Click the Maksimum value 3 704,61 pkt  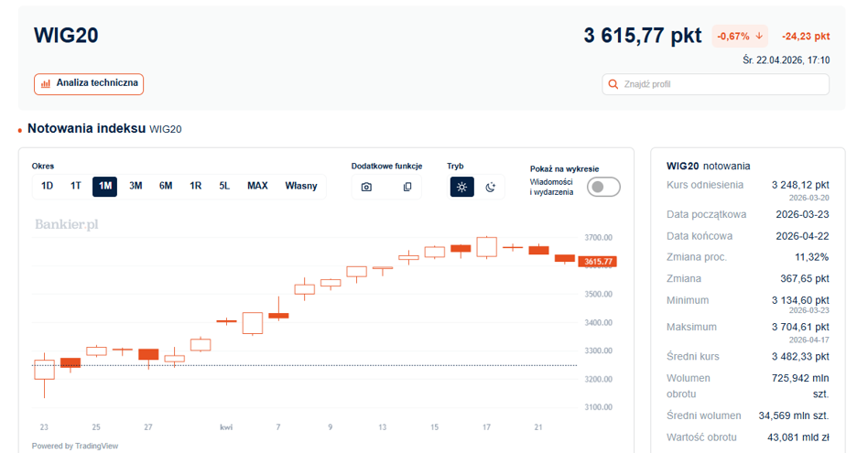click(x=800, y=327)
